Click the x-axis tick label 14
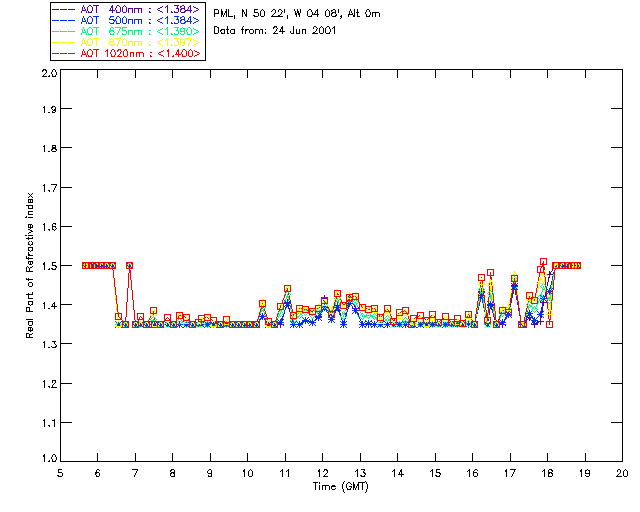This screenshot has width=640, height=512. (398, 473)
